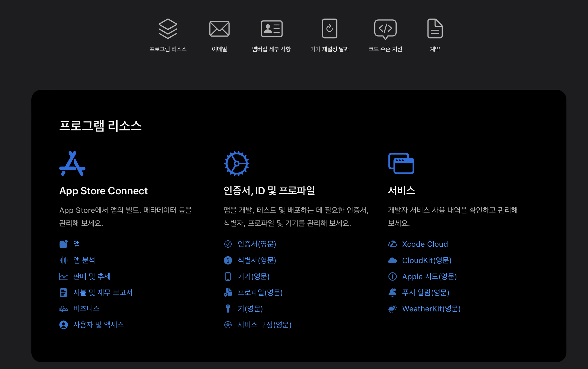Open the 멤버십 세부 사항 ID card icon
588x369 pixels.
tap(272, 29)
